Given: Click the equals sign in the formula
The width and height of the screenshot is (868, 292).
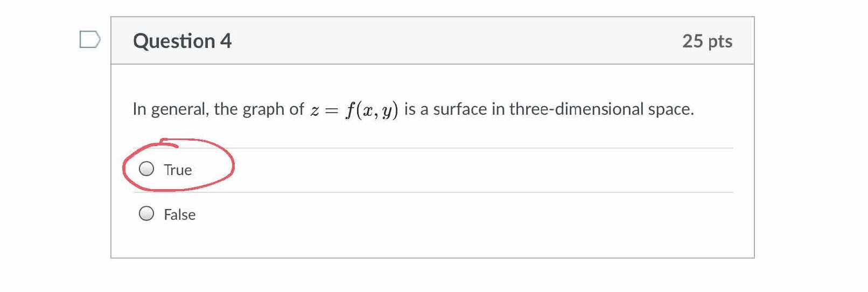Looking at the screenshot, I should (x=331, y=111).
